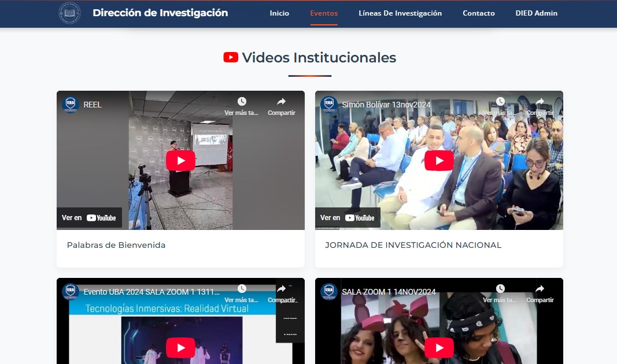617x364 pixels.
Task: Click the 'Palabras de Bienvenida' caption
Action: point(116,245)
